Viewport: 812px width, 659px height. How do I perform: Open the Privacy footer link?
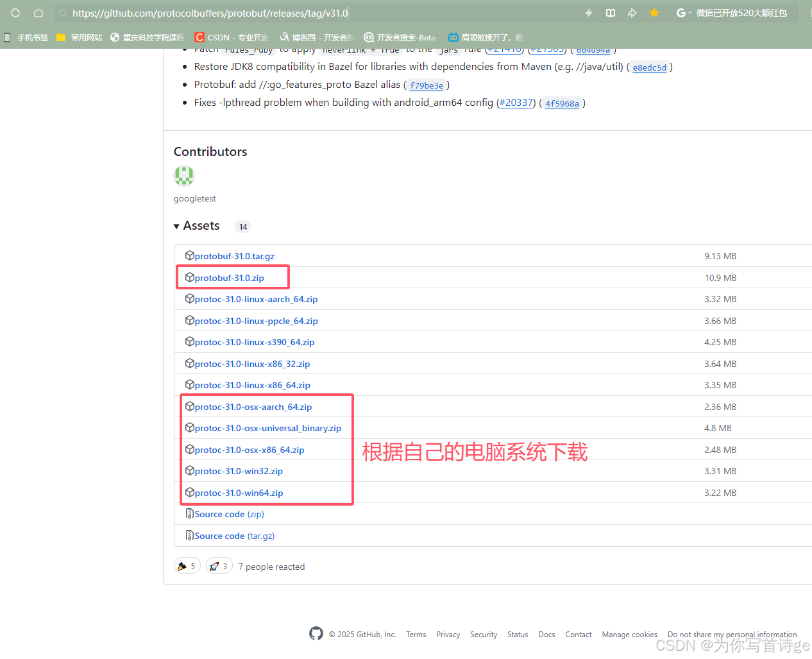pyautogui.click(x=448, y=635)
